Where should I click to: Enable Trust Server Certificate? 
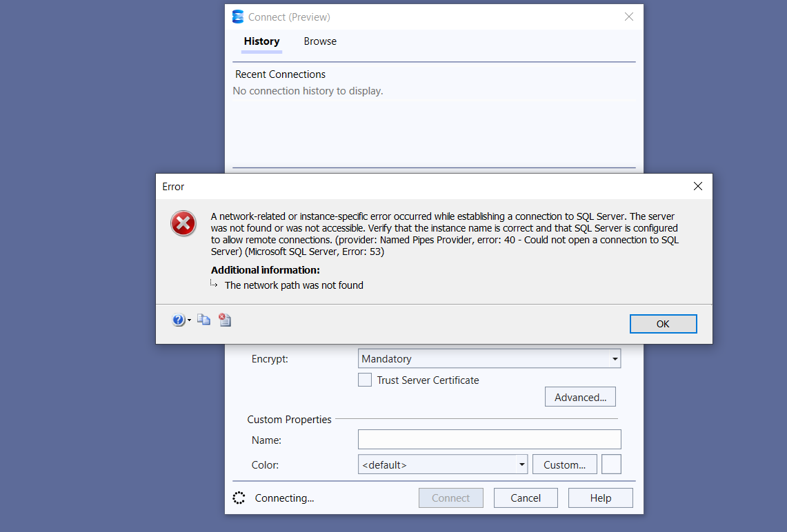click(365, 379)
